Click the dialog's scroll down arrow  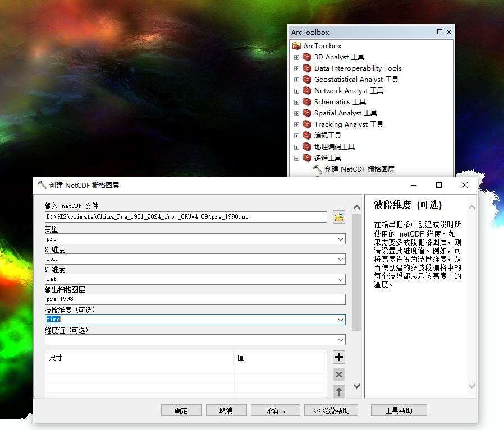tap(356, 386)
